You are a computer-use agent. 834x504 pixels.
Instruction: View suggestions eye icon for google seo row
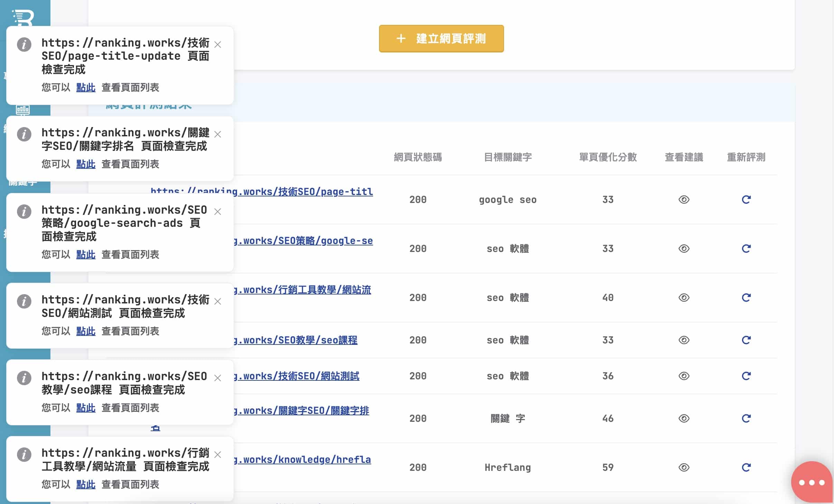point(684,200)
